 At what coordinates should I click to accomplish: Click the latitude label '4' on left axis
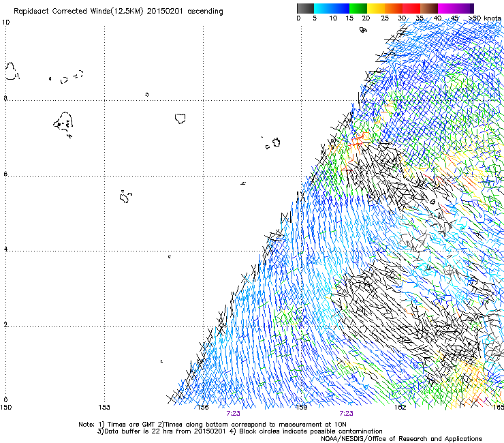5,249
